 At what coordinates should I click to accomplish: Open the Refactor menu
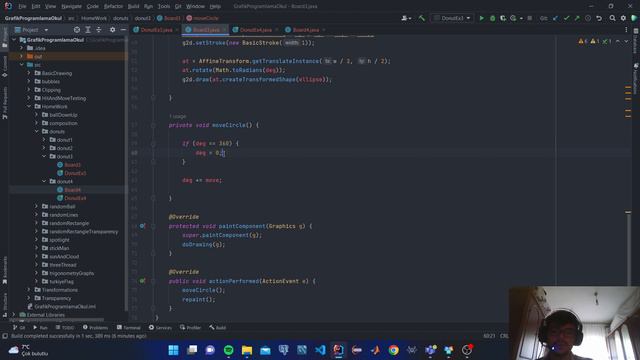113,6
